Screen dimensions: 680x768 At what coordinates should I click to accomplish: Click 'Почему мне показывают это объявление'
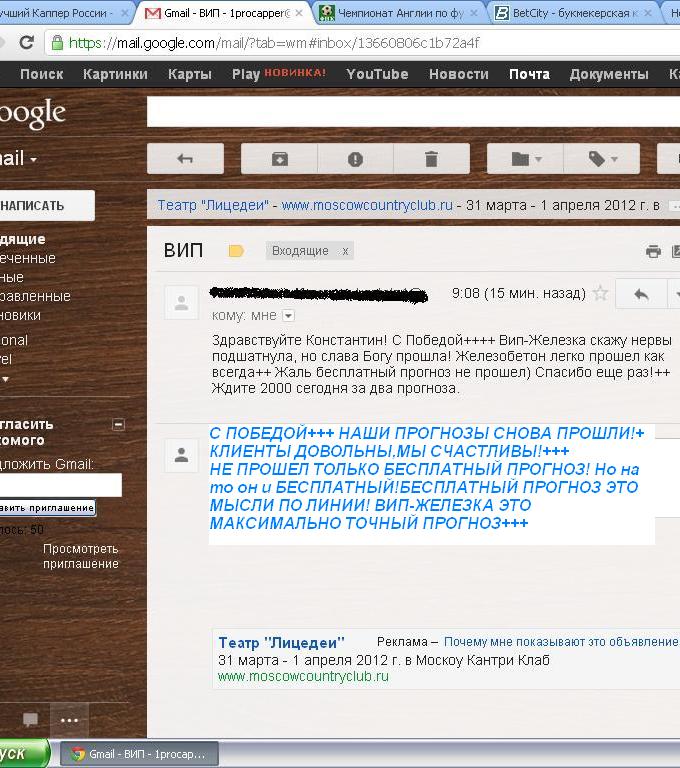561,642
